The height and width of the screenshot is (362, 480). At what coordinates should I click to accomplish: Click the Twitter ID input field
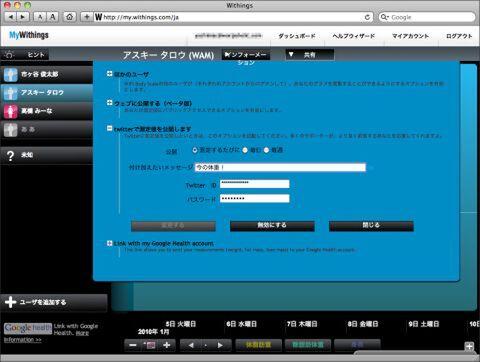pyautogui.click(x=255, y=184)
